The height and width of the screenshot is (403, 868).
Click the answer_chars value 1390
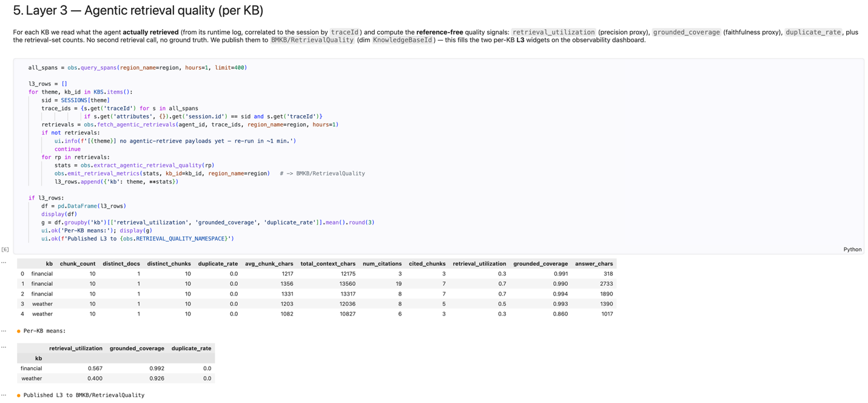(606, 303)
